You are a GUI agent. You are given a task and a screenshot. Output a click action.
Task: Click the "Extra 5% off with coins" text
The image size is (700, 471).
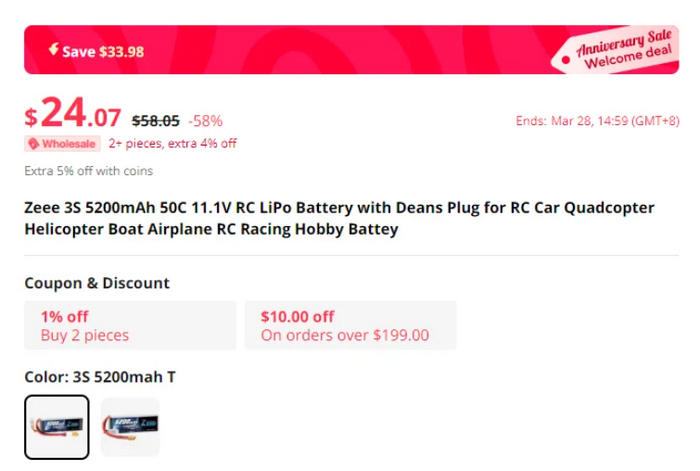pos(88,170)
